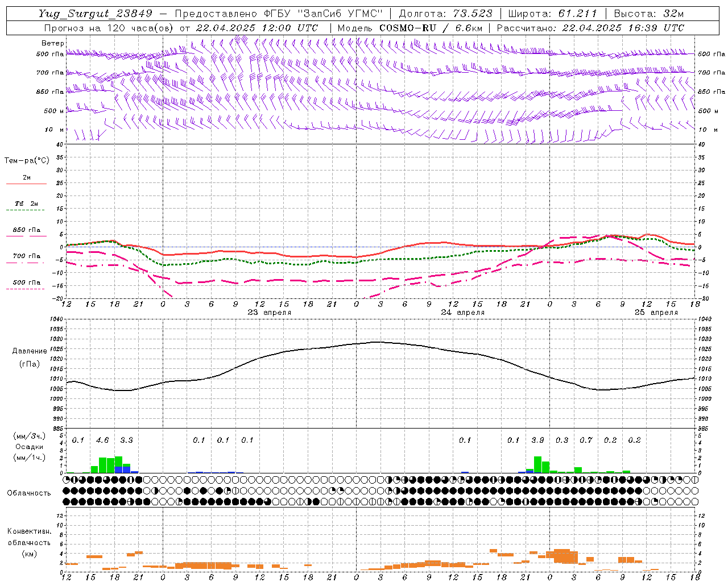
Task: Click the solid red 2м legend line sample
Action: click(x=26, y=184)
